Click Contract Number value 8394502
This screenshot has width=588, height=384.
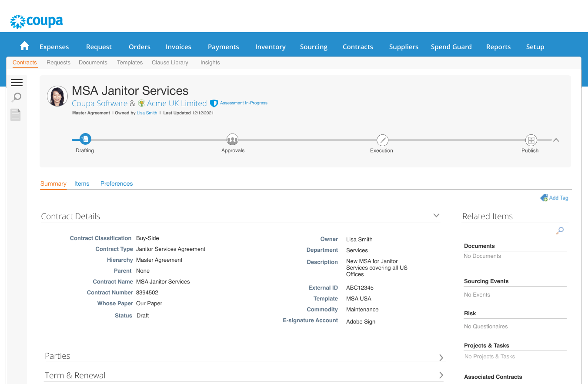[x=147, y=293]
